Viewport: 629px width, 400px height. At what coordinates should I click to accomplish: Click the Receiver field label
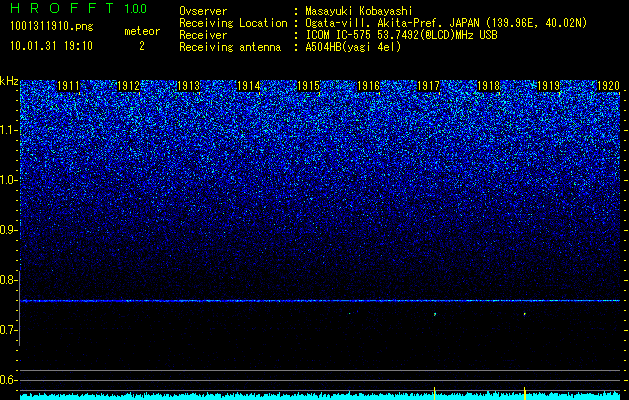[x=203, y=35]
